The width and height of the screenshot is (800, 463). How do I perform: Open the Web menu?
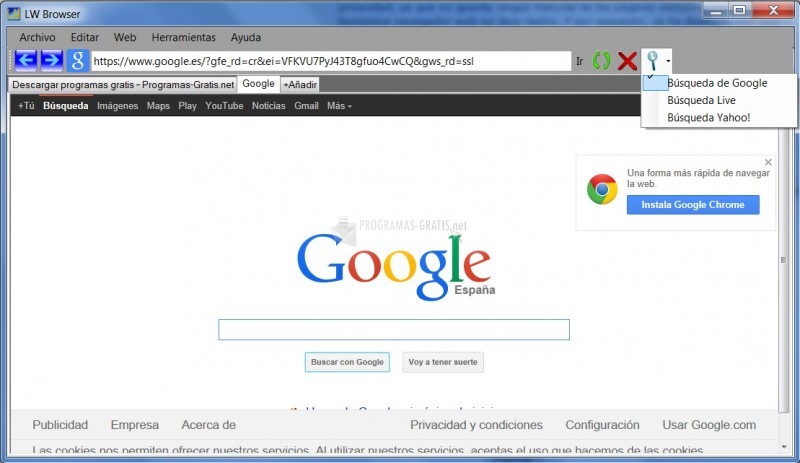click(125, 37)
